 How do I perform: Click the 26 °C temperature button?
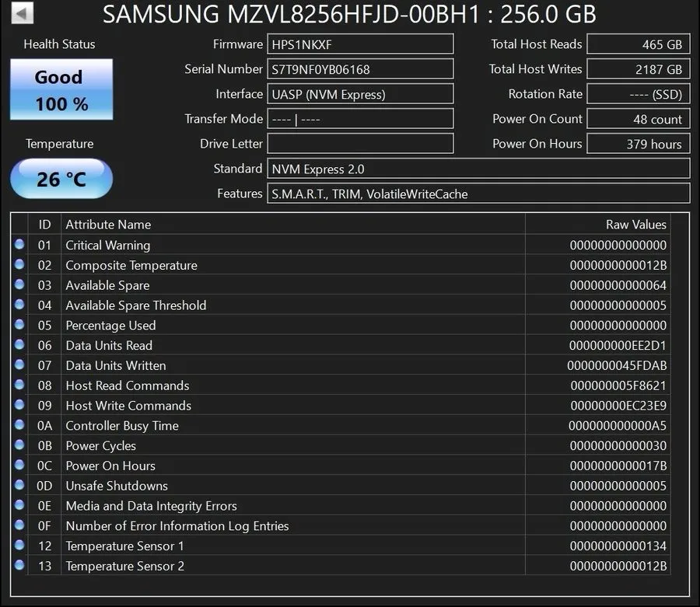pyautogui.click(x=61, y=179)
